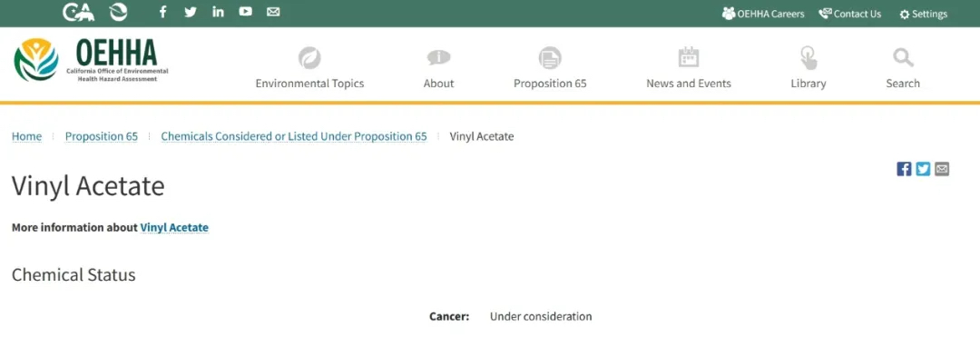The height and width of the screenshot is (347, 980).
Task: Share page by gray email icon
Action: (x=942, y=169)
